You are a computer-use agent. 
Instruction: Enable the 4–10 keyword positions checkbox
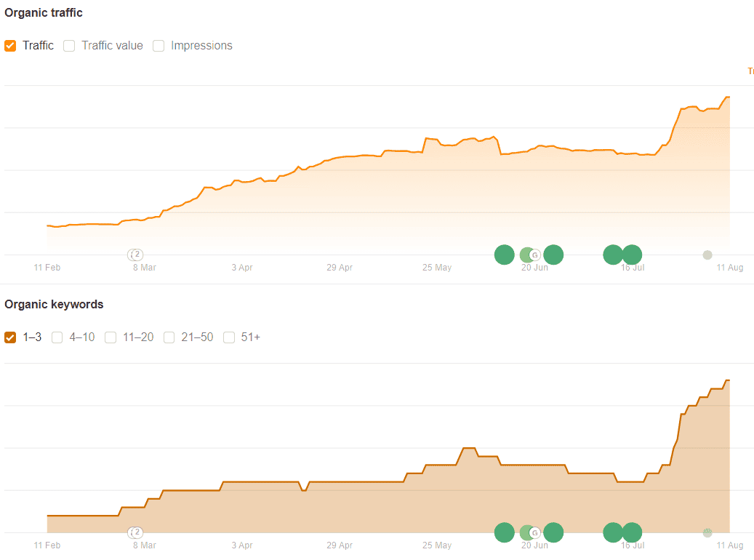(57, 337)
